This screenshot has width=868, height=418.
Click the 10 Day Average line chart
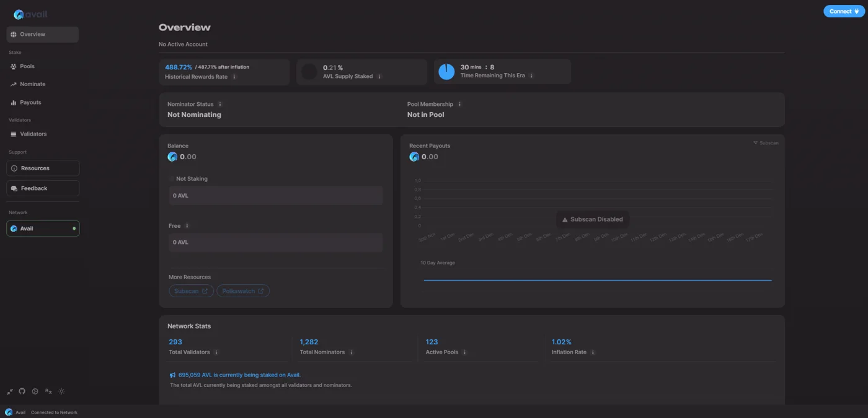pos(598,281)
